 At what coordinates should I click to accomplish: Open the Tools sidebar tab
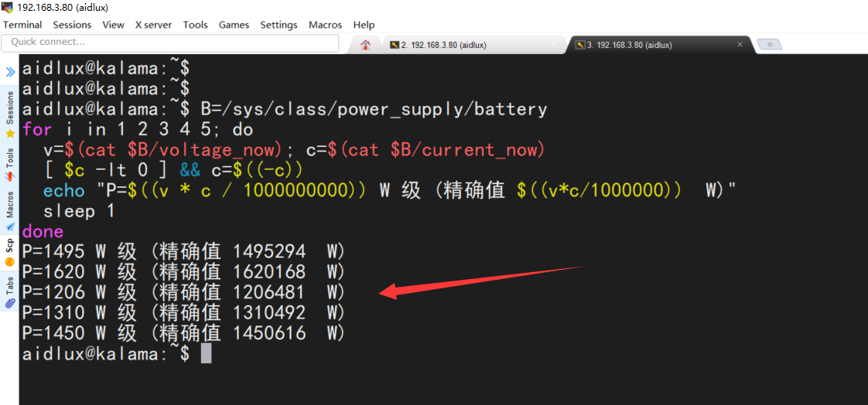tap(9, 164)
